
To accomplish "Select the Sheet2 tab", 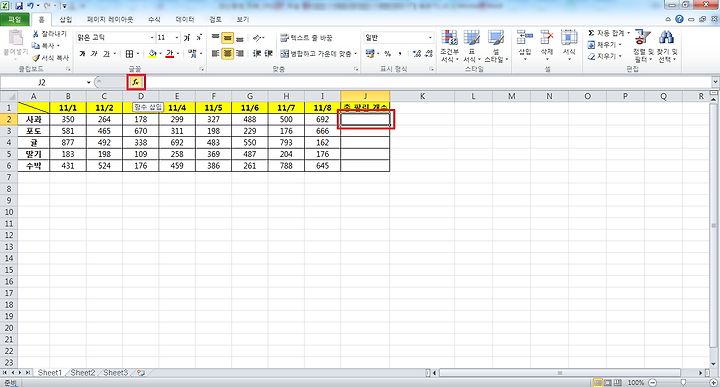I will (83, 373).
